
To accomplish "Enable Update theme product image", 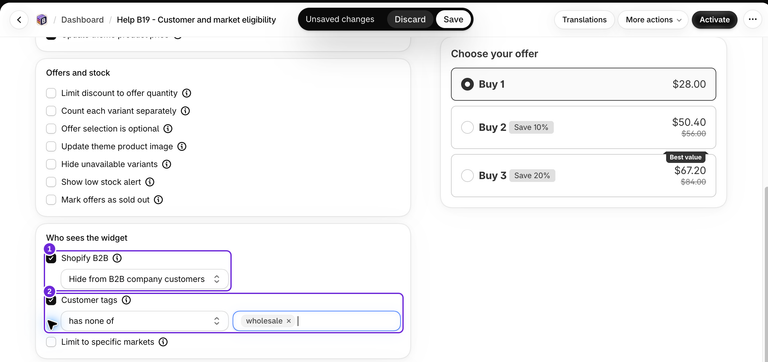I will pos(51,146).
